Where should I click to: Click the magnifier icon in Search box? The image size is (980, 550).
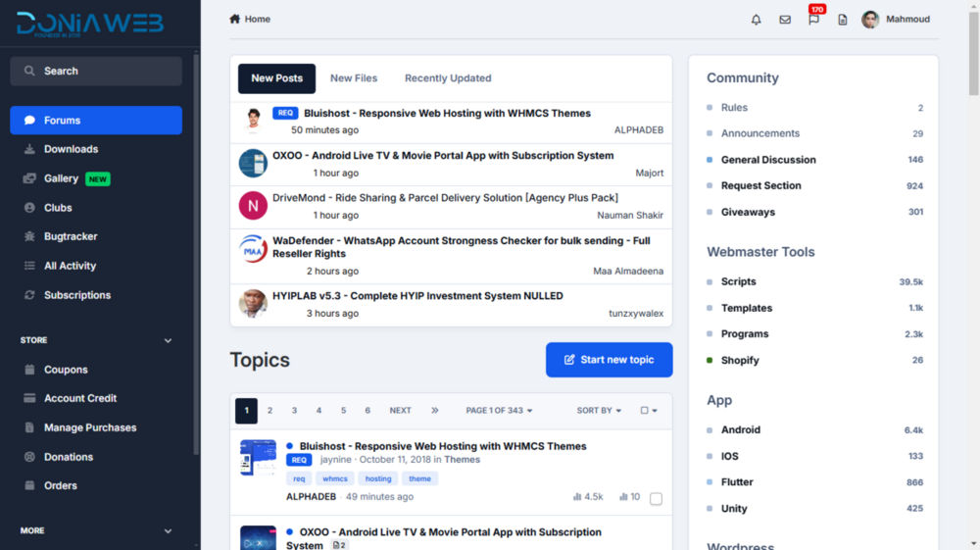pyautogui.click(x=29, y=71)
